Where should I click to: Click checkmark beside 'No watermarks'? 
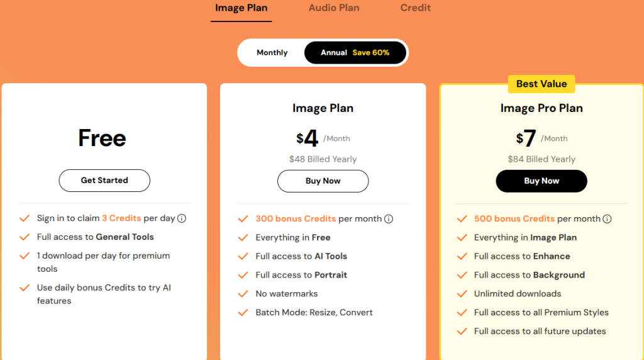pyautogui.click(x=243, y=294)
